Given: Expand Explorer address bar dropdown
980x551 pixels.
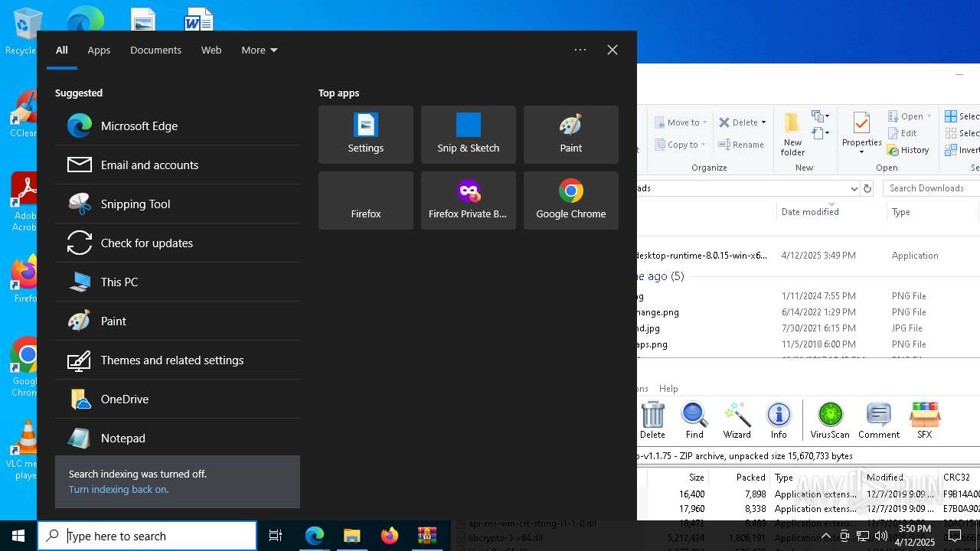Looking at the screenshot, I should coord(854,188).
